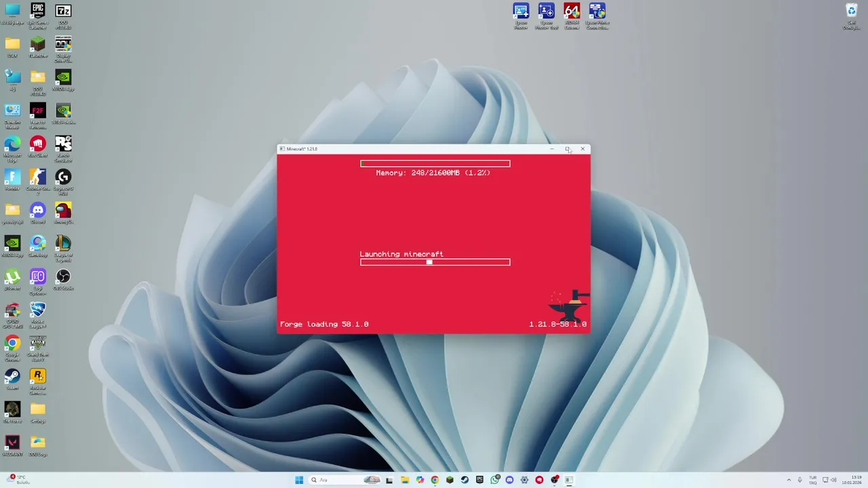
Task: Select the OBS Studio desktop shortcut
Action: point(63,279)
